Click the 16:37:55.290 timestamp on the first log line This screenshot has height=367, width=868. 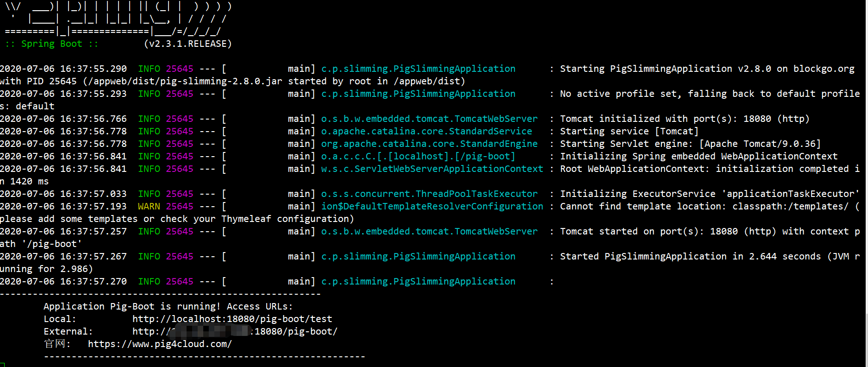tap(94, 69)
